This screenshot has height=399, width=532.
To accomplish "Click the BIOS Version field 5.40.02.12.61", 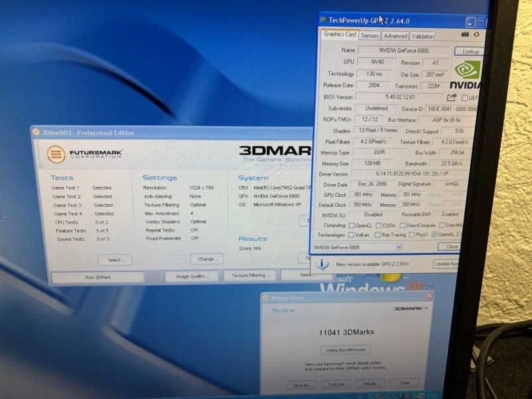I will click(400, 96).
